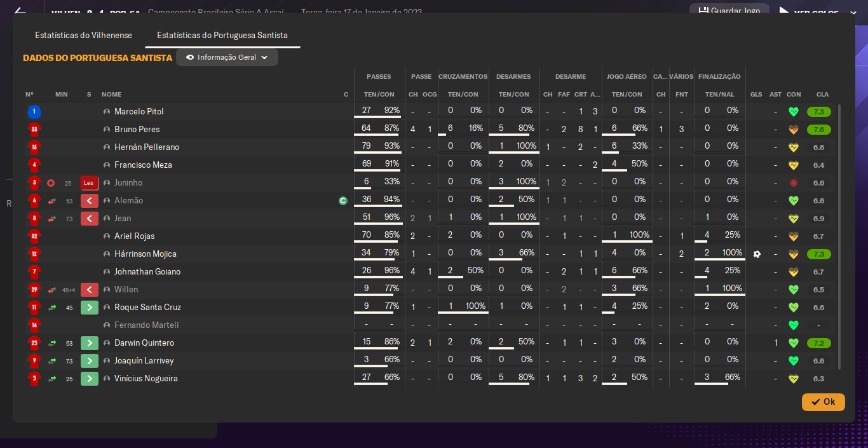Click Guardar Jogo save button
The image size is (868, 448).
[x=729, y=11]
